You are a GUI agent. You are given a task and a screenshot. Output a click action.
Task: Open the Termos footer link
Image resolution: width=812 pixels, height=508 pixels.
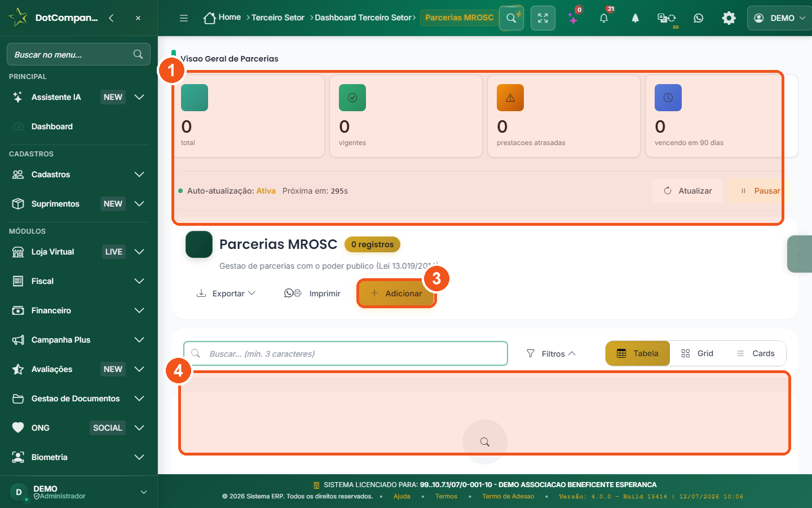(x=446, y=497)
